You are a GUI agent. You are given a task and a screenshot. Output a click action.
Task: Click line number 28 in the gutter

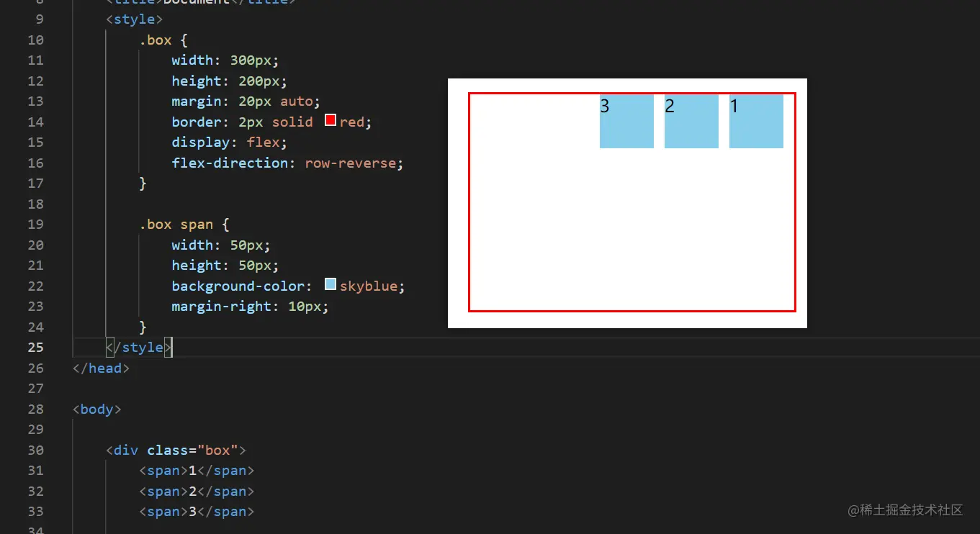(x=35, y=409)
